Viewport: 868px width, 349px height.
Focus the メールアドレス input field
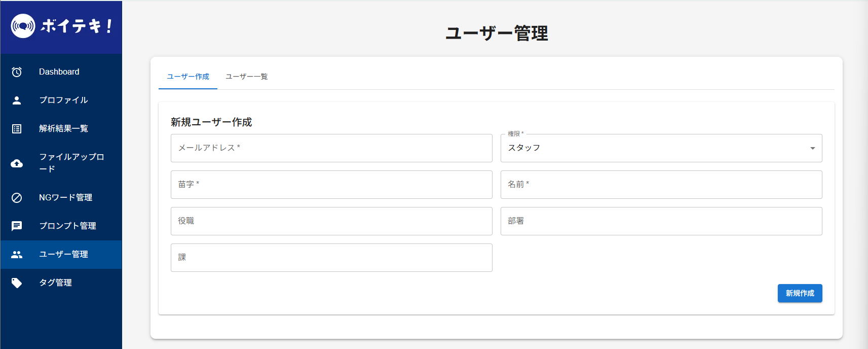pyautogui.click(x=331, y=148)
